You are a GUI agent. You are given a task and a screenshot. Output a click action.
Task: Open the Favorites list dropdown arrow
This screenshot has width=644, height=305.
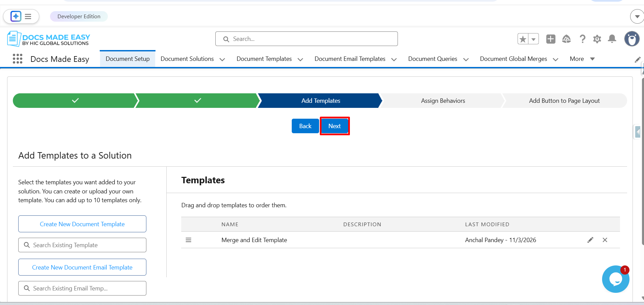coord(533,39)
